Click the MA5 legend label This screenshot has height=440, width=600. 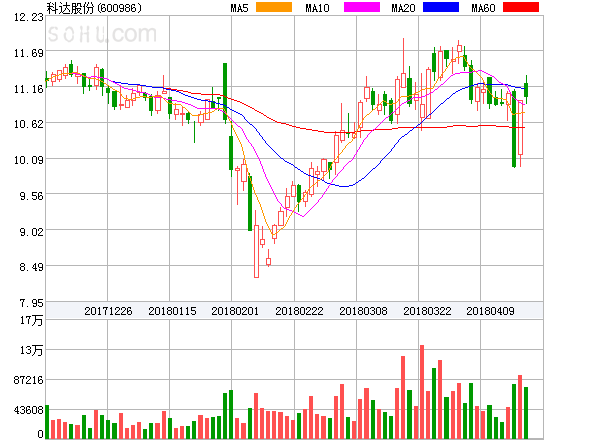[239, 8]
